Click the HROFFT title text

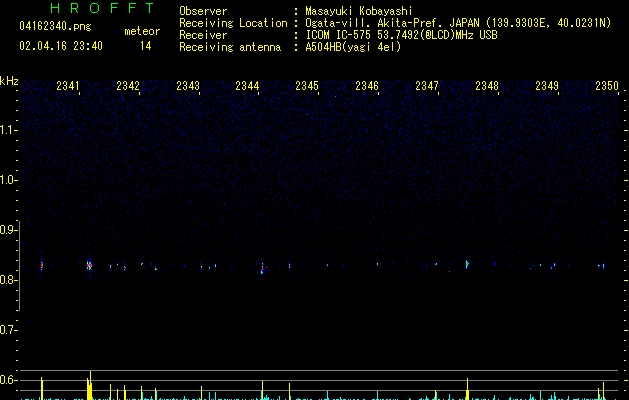click(103, 8)
